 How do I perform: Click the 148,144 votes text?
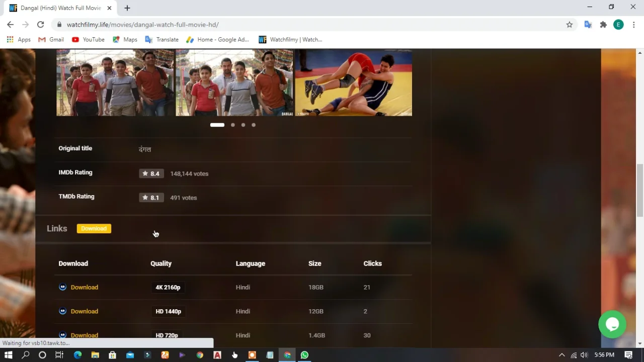coord(189,173)
